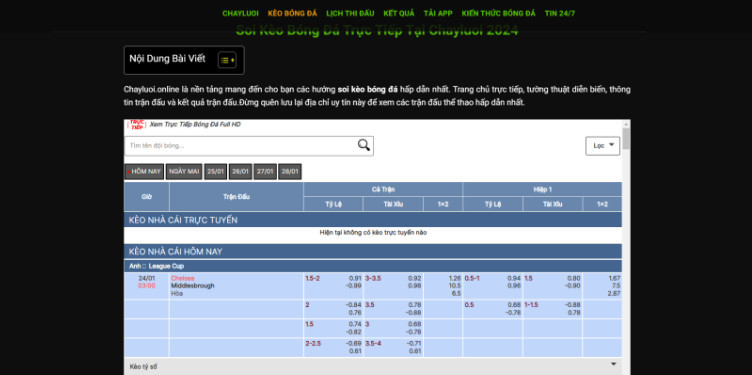
Task: Switch to the 26/01 date tab
Action: 240,172
